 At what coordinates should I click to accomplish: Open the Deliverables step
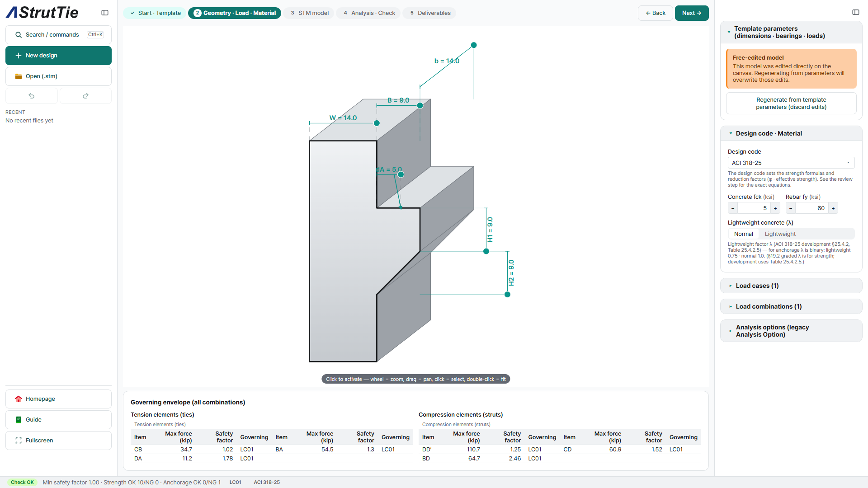pyautogui.click(x=430, y=13)
